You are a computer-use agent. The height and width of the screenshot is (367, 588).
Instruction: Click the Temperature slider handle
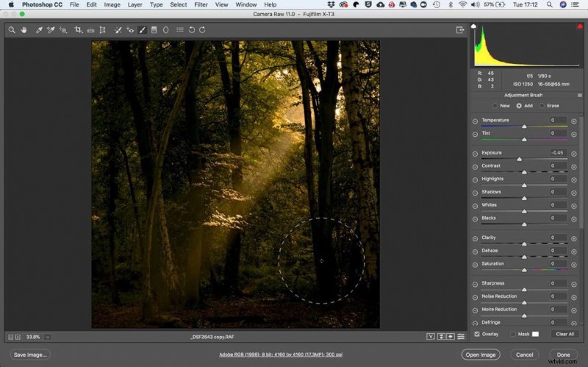tap(524, 127)
